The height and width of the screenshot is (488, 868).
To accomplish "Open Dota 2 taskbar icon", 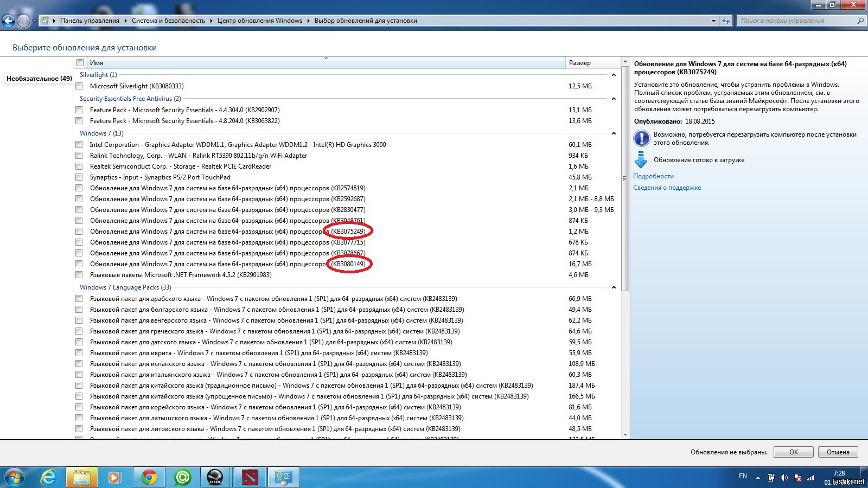I will coord(249,477).
